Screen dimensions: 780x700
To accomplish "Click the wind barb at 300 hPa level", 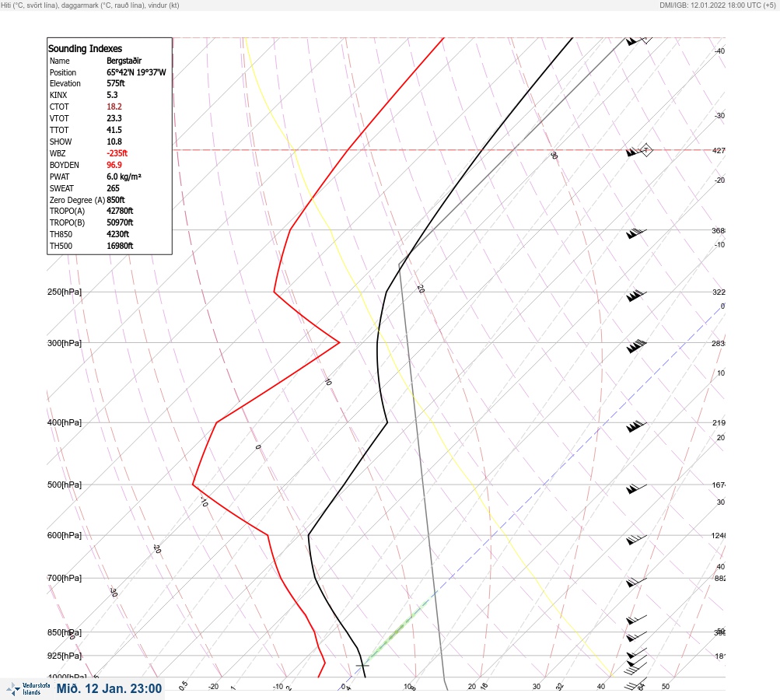I will coord(636,346).
